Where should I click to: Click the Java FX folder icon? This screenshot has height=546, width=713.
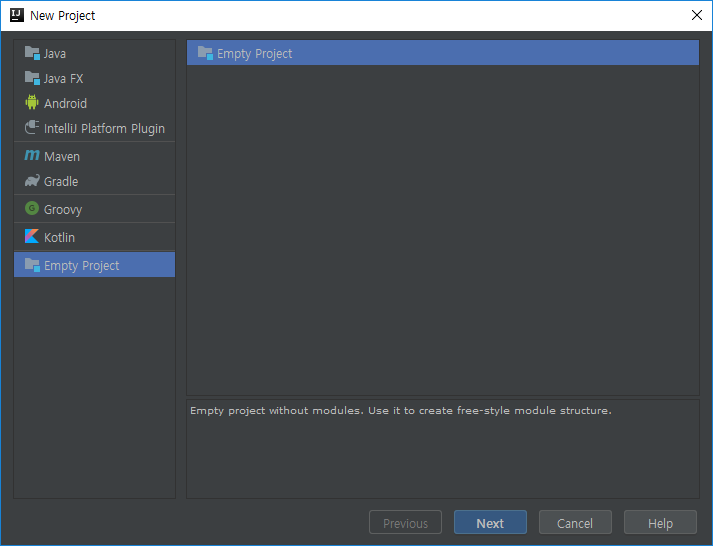[x=32, y=78]
